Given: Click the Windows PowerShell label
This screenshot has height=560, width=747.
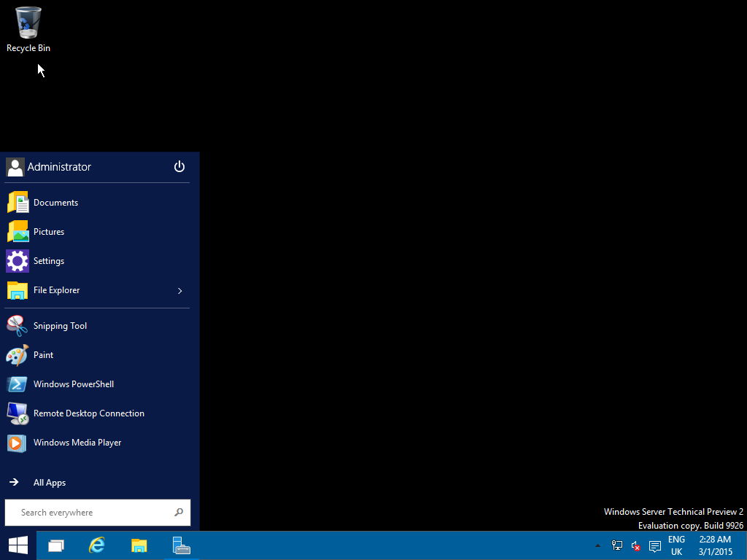Looking at the screenshot, I should [x=74, y=384].
